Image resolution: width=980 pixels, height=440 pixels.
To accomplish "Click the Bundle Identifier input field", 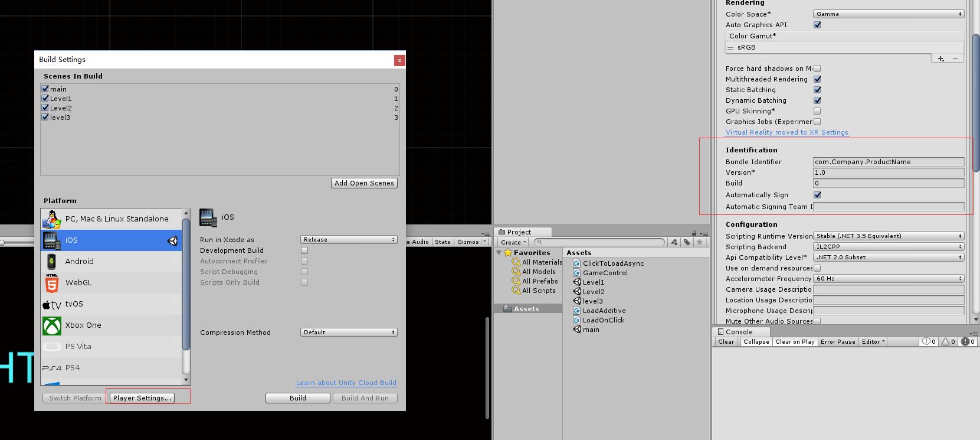I will click(x=889, y=162).
